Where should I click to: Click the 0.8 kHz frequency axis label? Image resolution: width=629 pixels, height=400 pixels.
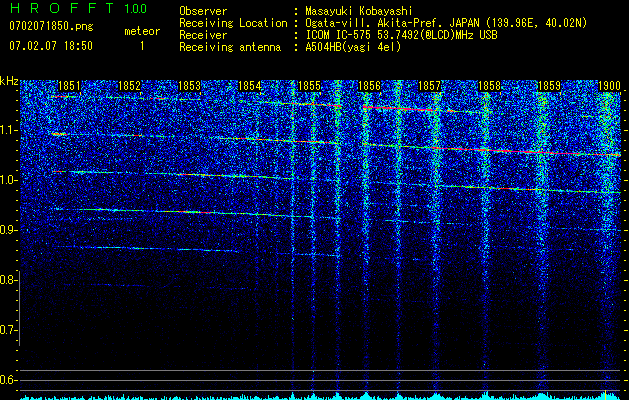(7, 280)
